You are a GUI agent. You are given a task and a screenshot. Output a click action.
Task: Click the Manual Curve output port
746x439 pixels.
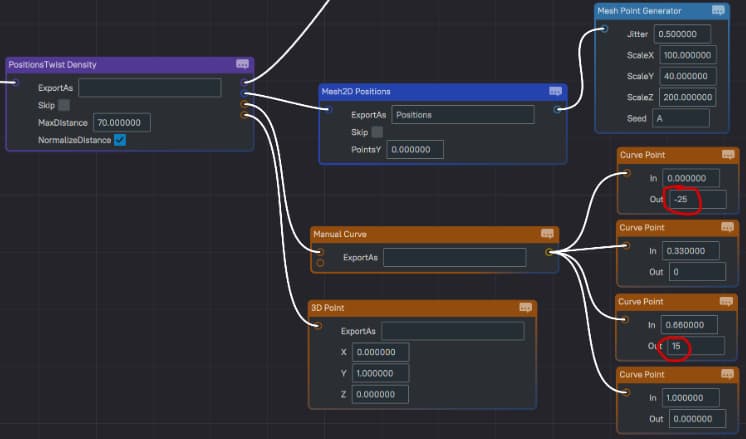[x=549, y=252]
